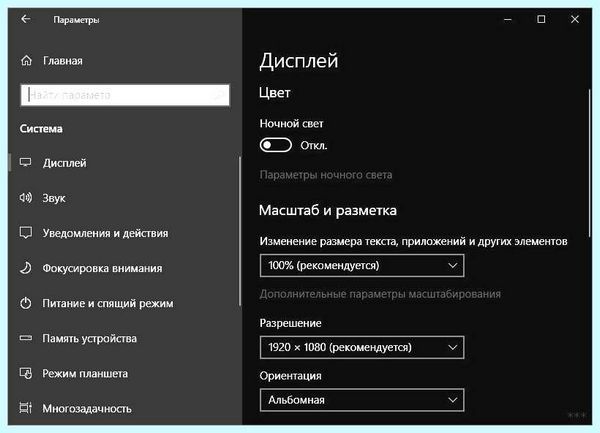Maximize the Параметры window
The width and height of the screenshot is (600, 433).
541,19
